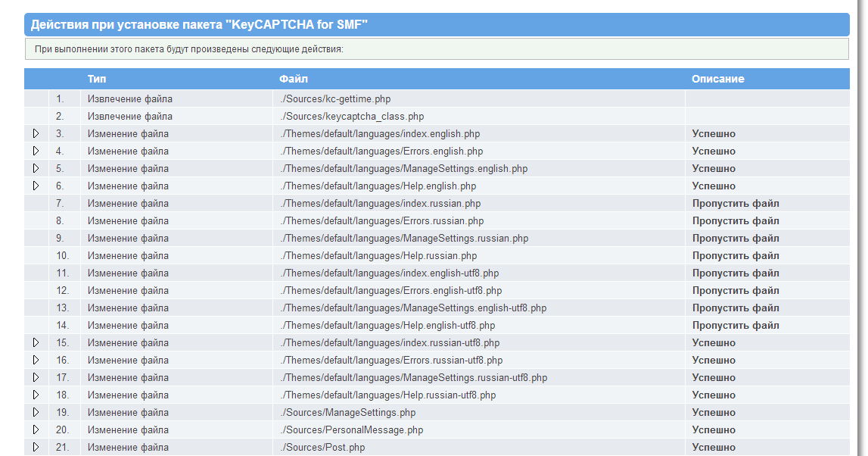Click ./Themes/default/languages/Help.russian-utf8.php path

388,395
